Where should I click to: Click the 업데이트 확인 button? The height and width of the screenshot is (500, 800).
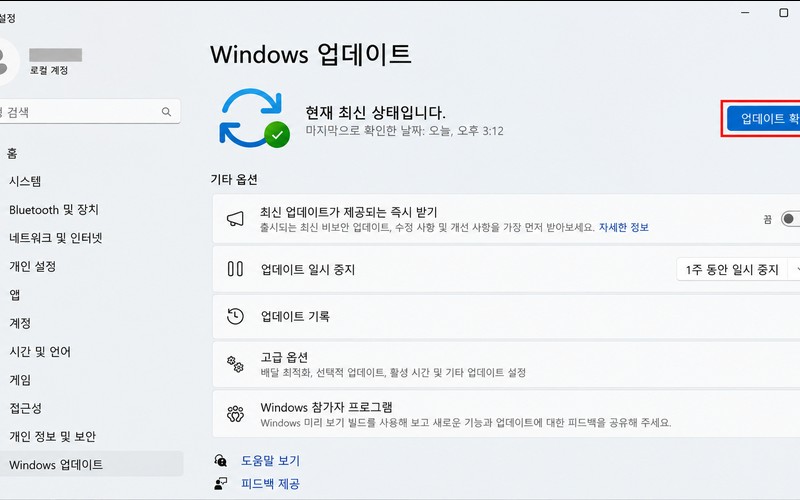click(763, 118)
